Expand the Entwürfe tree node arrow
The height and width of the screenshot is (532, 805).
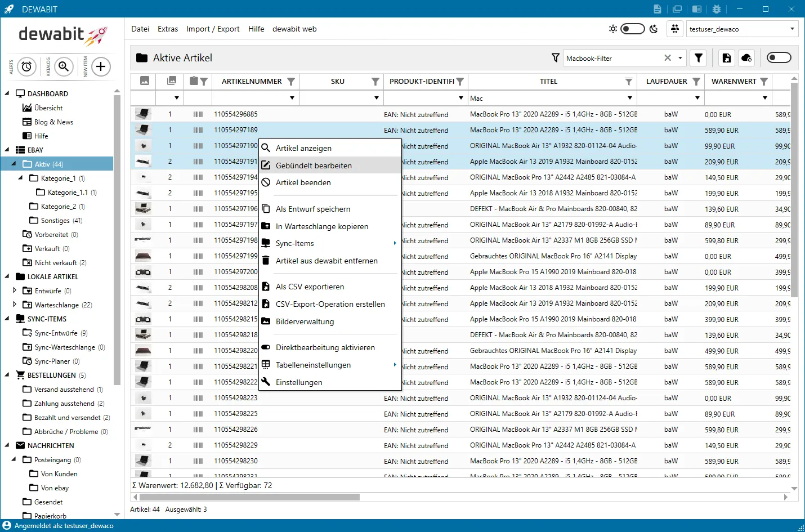tap(15, 290)
